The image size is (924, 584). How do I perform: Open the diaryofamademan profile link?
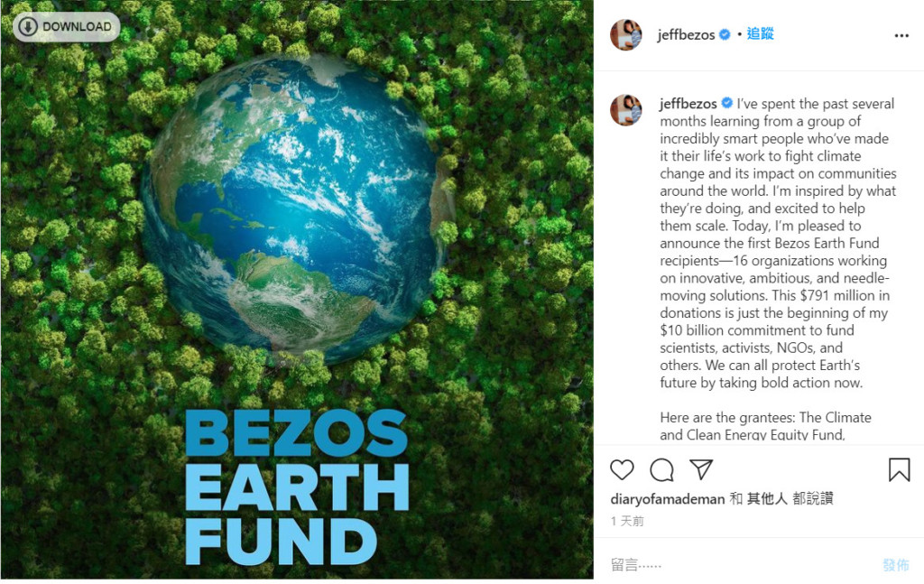coord(668,498)
